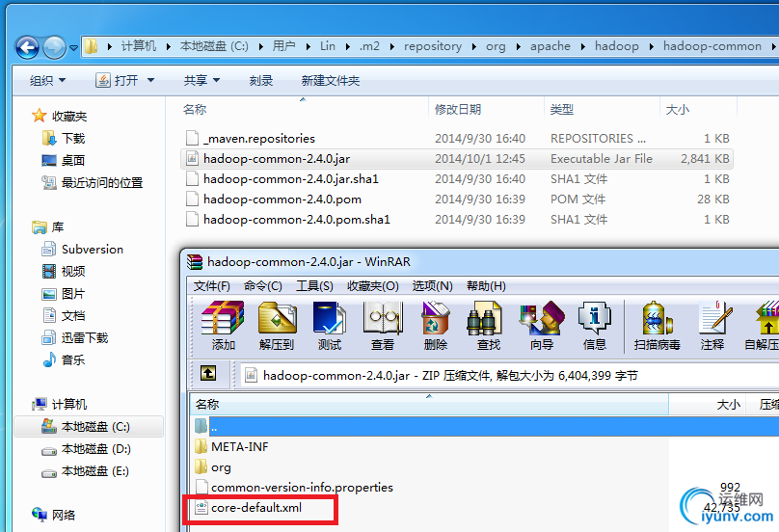Show archive Info (信息) in WinRAR
Image resolution: width=779 pixels, height=532 pixels.
(x=594, y=326)
